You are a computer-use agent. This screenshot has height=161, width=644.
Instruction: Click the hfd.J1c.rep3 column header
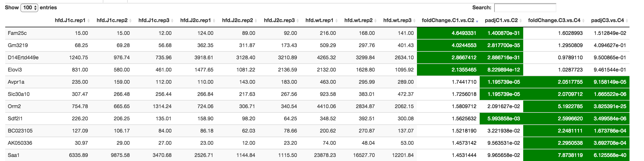click(154, 20)
